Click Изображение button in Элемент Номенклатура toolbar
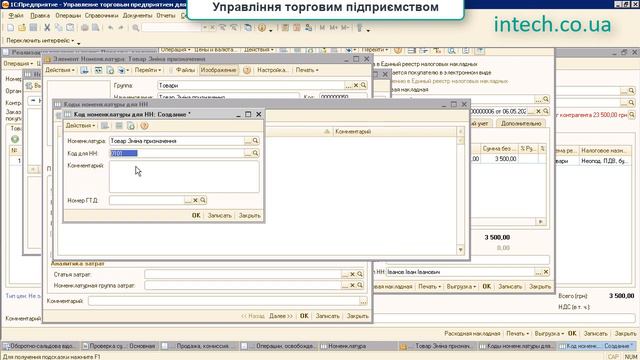Image resolution: width=640 pixels, height=360 pixels. click(x=218, y=70)
